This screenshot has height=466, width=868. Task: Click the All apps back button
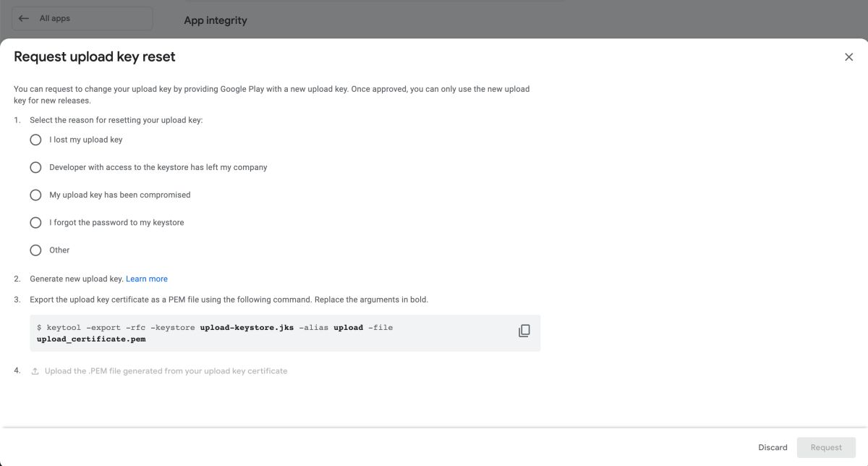82,18
